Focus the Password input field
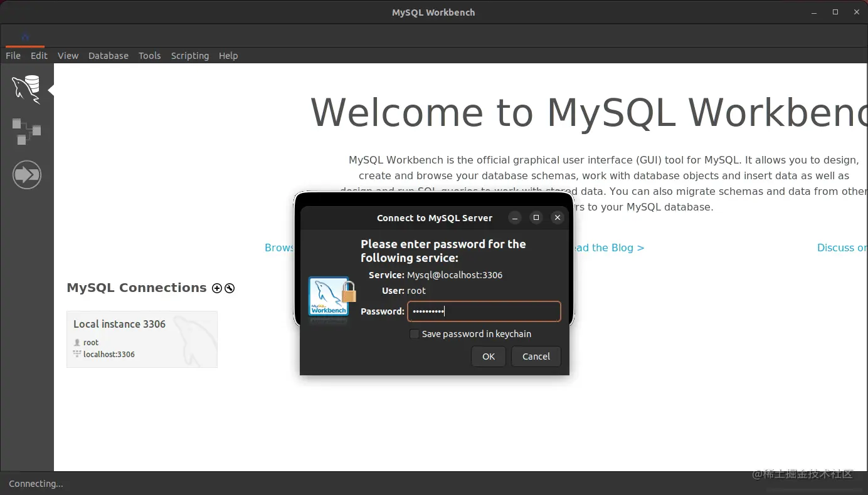868x495 pixels. [x=484, y=311]
